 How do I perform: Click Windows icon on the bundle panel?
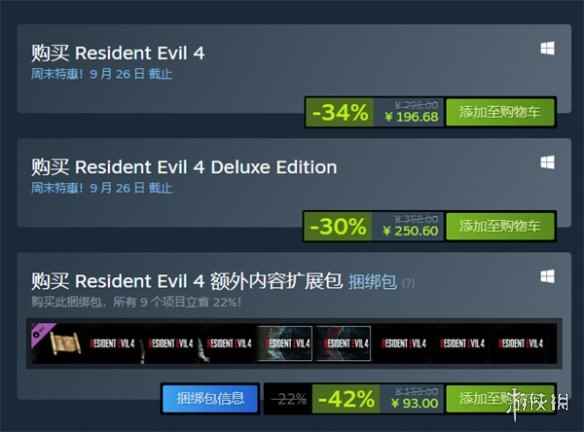click(x=548, y=276)
